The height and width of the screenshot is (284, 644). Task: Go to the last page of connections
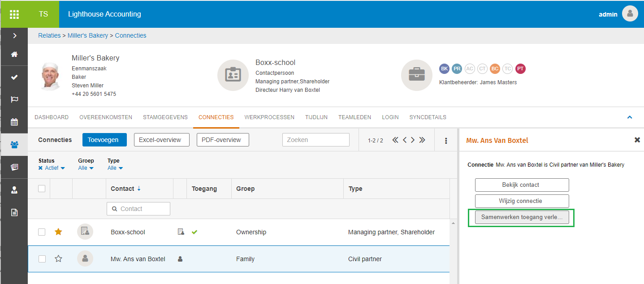click(x=422, y=140)
